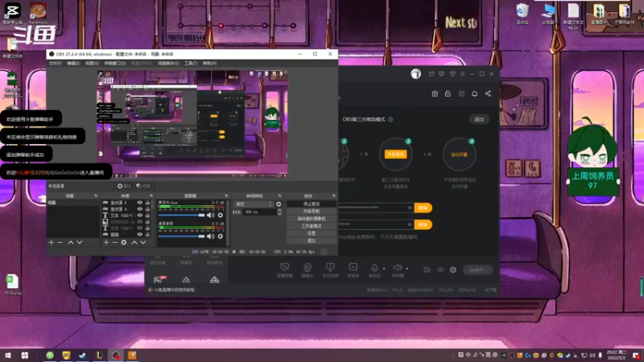Click Douyu share icon
This screenshot has width=644, height=362.
(488, 93)
